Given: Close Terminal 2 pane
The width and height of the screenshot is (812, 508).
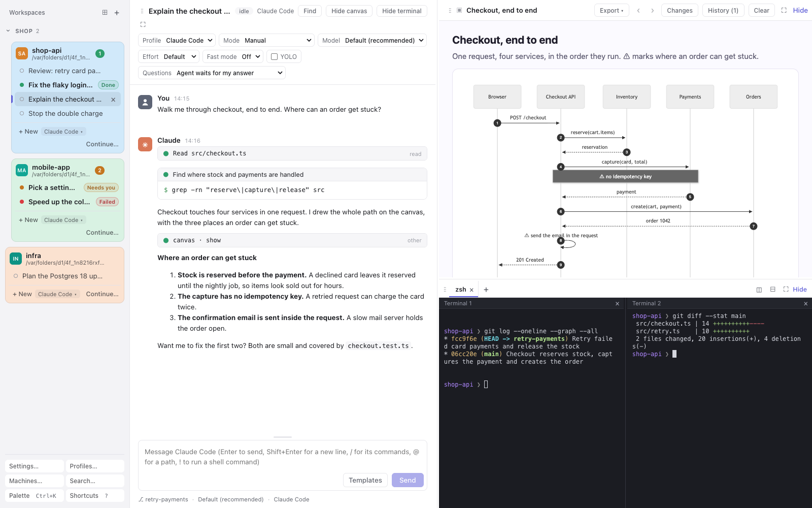Looking at the screenshot, I should click(805, 304).
